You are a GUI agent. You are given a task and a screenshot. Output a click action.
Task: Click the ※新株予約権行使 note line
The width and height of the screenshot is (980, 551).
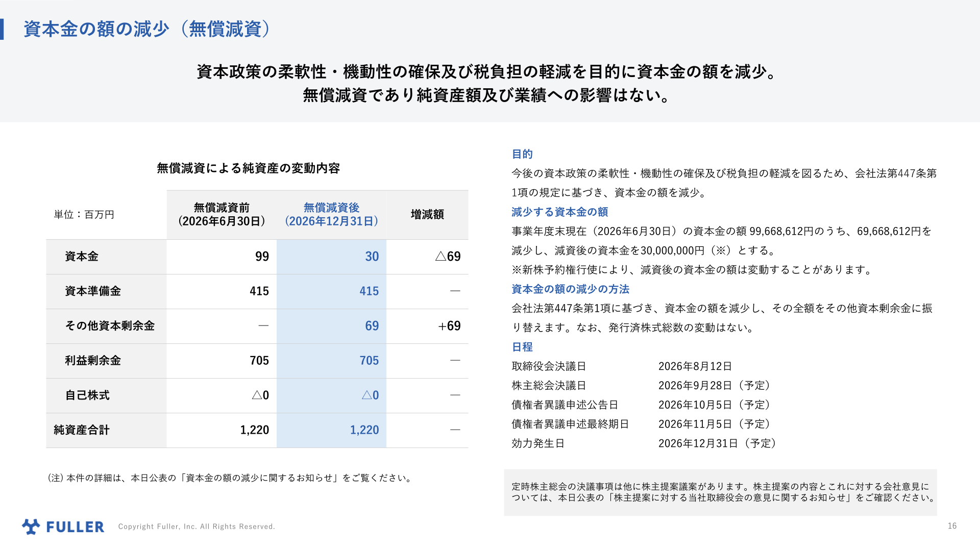[x=693, y=270]
